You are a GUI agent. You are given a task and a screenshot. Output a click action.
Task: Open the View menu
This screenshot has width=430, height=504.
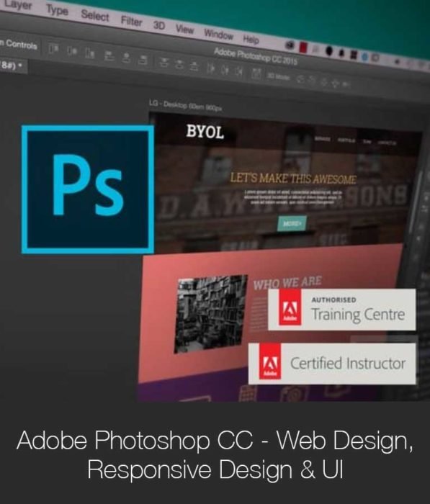click(x=184, y=30)
